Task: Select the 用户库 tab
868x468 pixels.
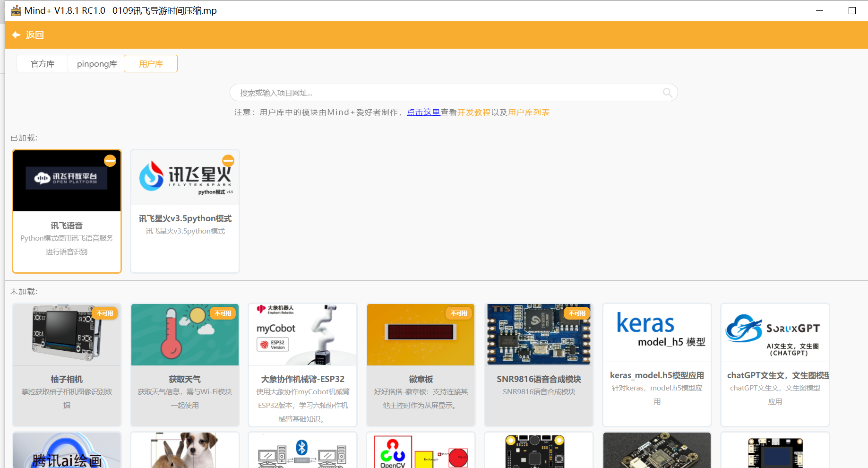Action: (151, 64)
